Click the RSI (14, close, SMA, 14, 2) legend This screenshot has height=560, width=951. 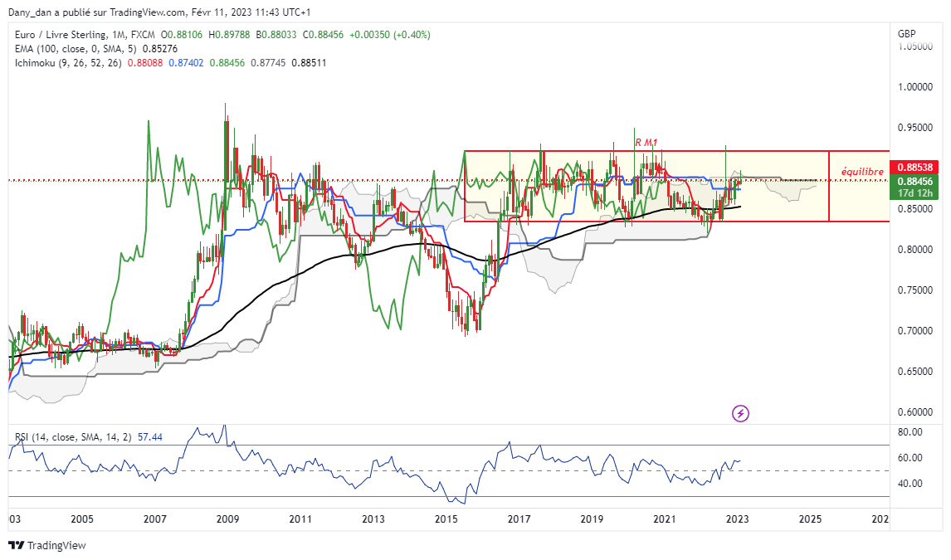click(x=73, y=437)
